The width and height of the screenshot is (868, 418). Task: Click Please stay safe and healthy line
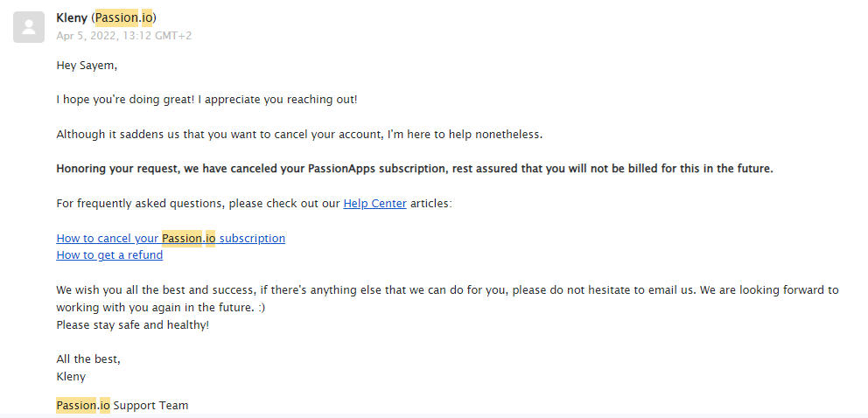pyautogui.click(x=132, y=324)
